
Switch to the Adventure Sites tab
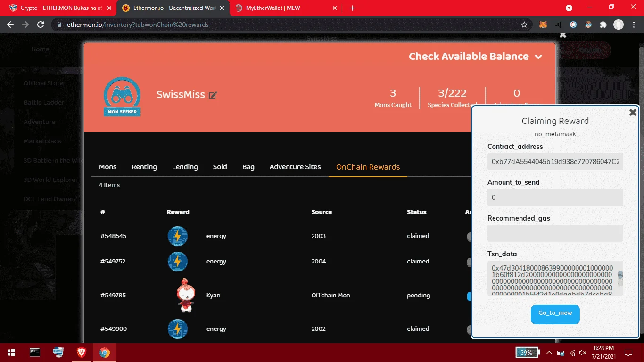[x=295, y=167]
